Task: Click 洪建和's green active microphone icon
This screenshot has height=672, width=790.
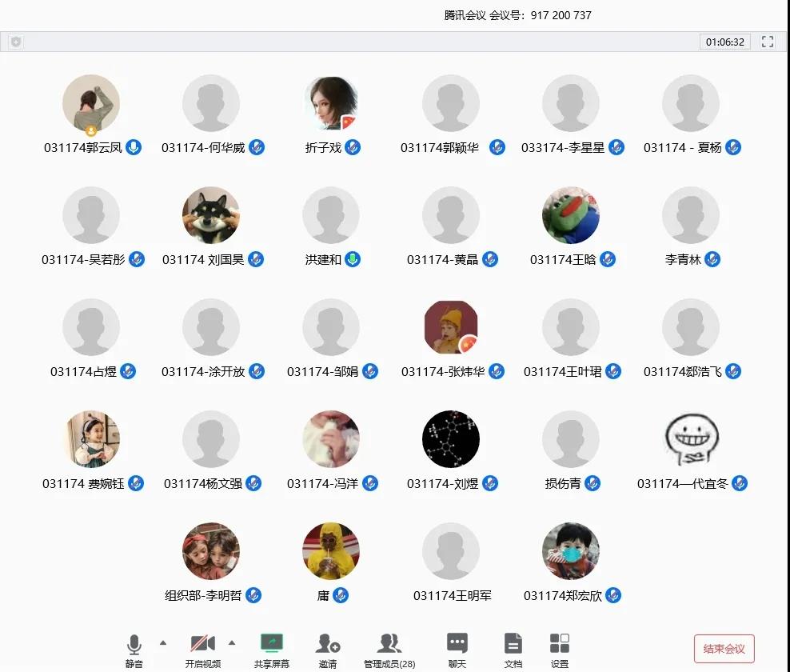Action: (x=353, y=259)
